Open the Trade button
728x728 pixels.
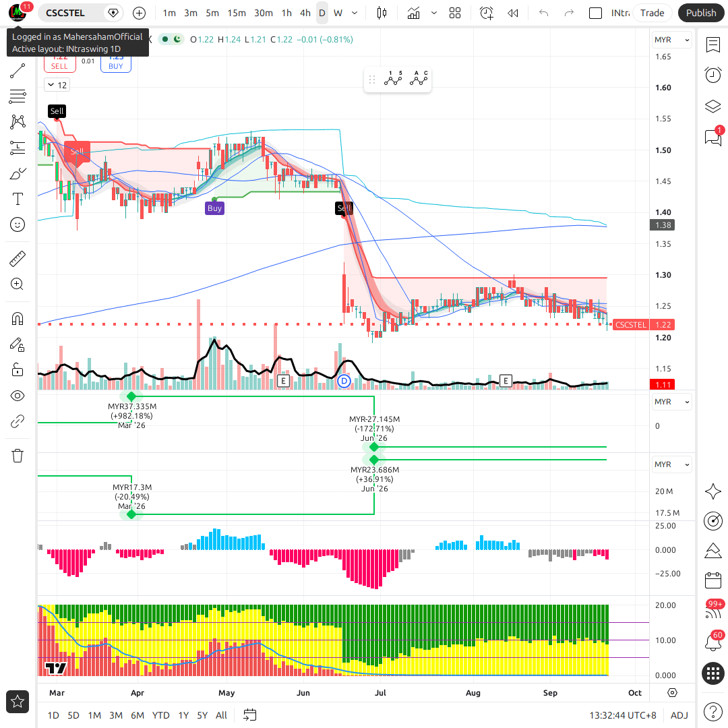click(x=652, y=13)
